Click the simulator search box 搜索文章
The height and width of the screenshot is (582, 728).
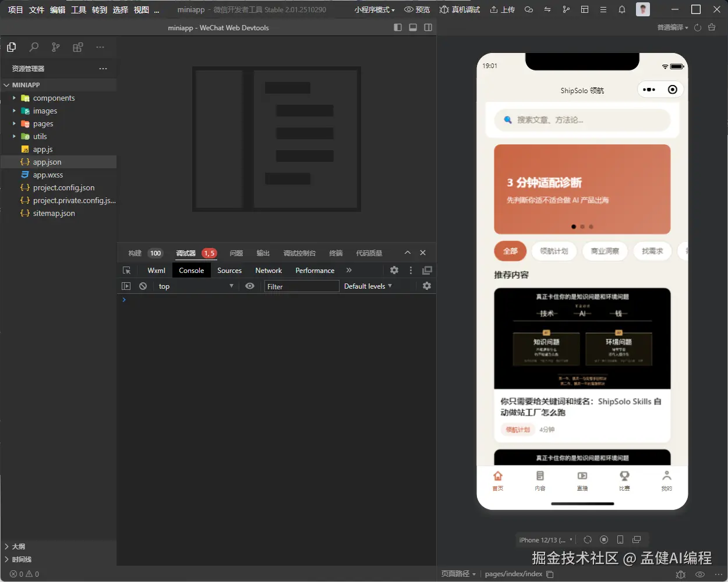point(582,120)
